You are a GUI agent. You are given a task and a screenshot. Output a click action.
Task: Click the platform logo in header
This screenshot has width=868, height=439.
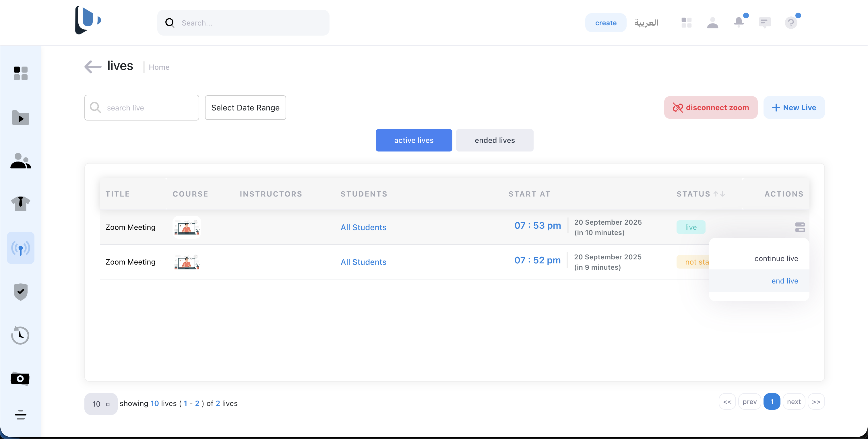click(88, 20)
